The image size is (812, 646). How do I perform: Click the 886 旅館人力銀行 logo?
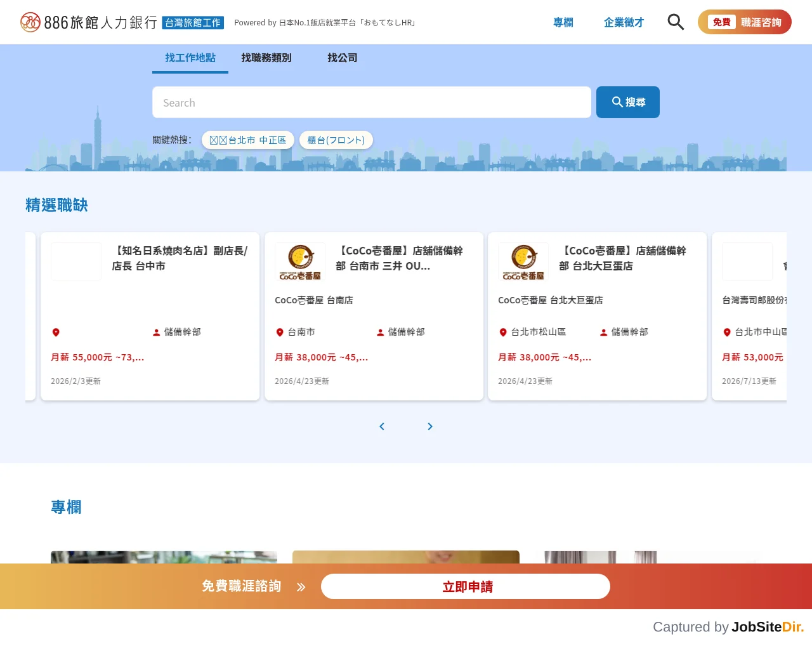pos(89,22)
